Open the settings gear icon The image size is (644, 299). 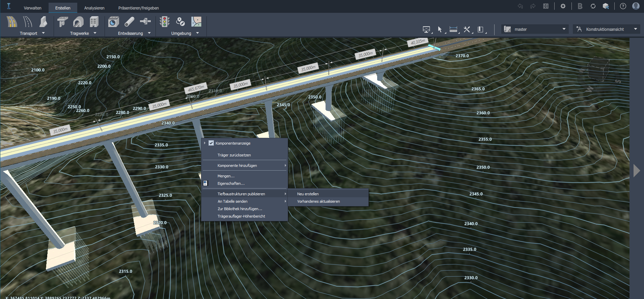point(563,6)
